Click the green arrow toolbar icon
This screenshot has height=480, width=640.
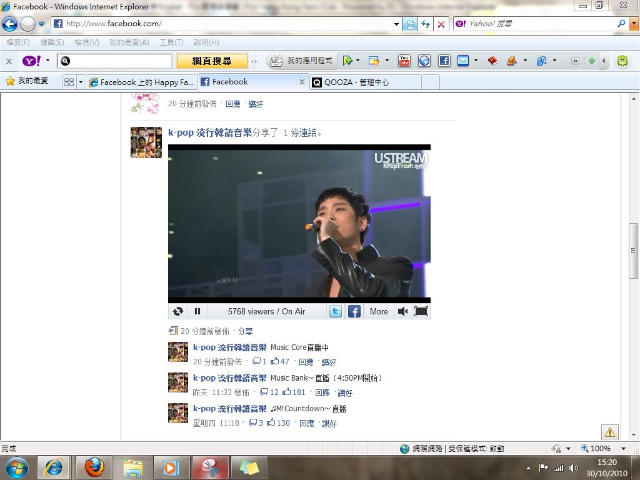point(347,61)
